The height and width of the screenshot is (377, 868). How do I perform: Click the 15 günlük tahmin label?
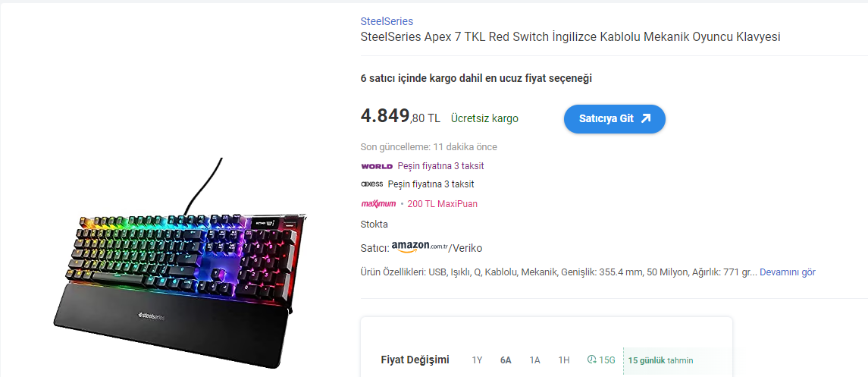point(660,360)
